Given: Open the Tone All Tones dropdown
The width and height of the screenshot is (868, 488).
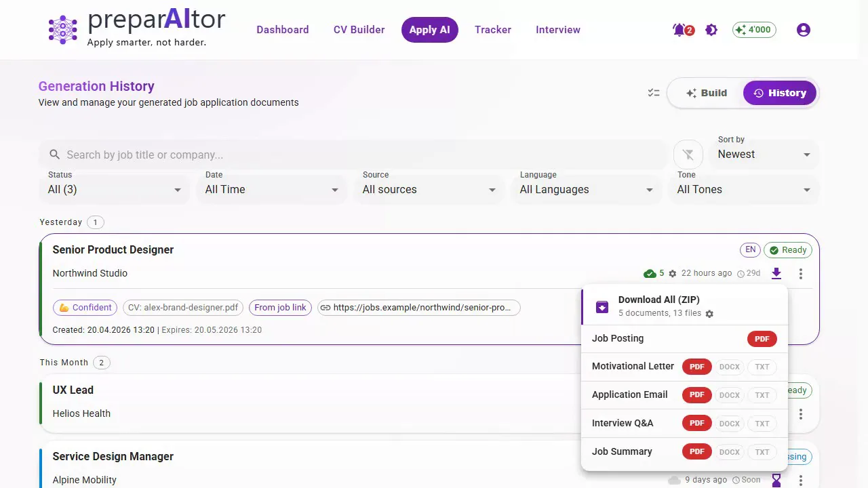Looking at the screenshot, I should tap(744, 189).
